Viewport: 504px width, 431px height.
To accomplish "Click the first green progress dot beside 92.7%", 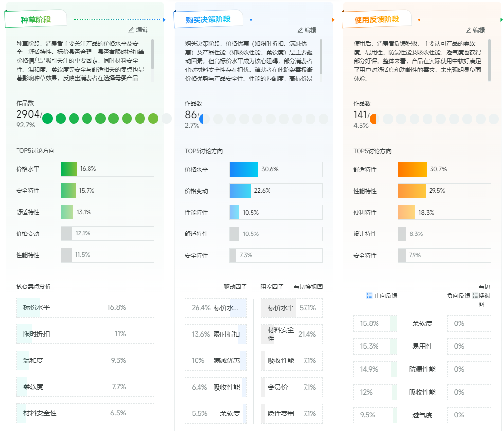I will [47, 118].
